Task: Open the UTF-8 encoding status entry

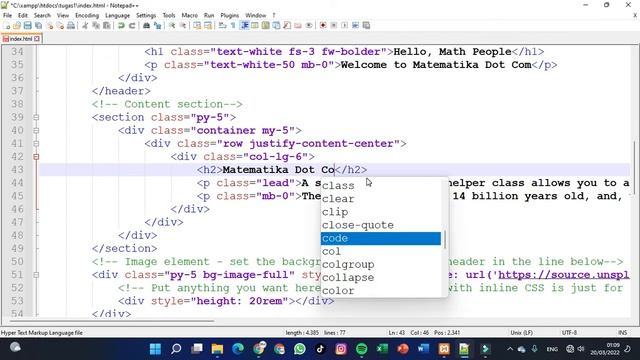Action: [569, 333]
